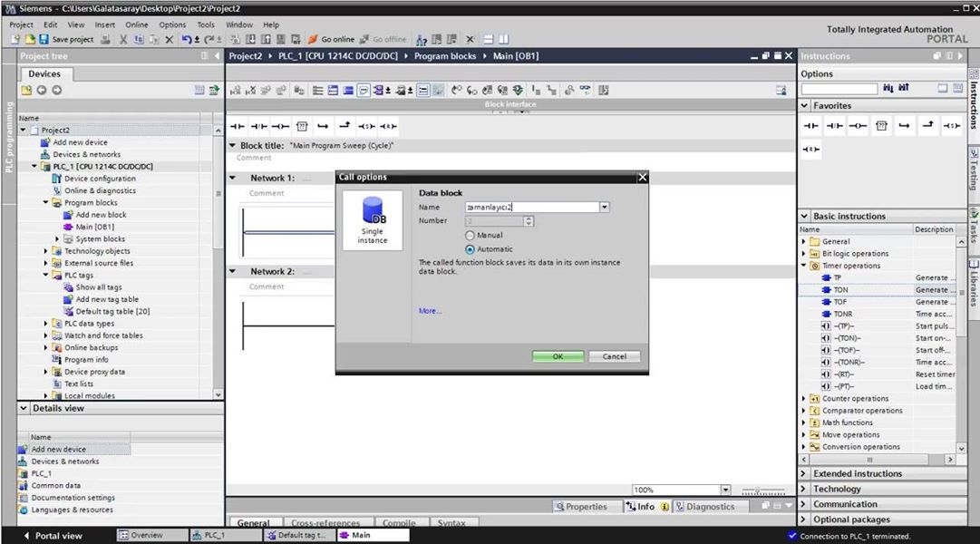Expand Counter operations folder
This screenshot has height=544, width=980.
tap(804, 398)
